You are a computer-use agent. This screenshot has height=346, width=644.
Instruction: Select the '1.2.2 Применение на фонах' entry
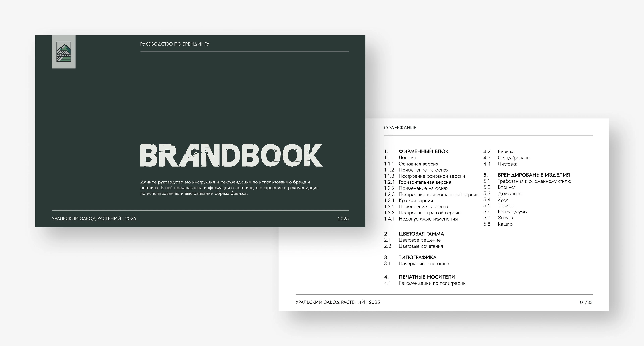(416, 188)
